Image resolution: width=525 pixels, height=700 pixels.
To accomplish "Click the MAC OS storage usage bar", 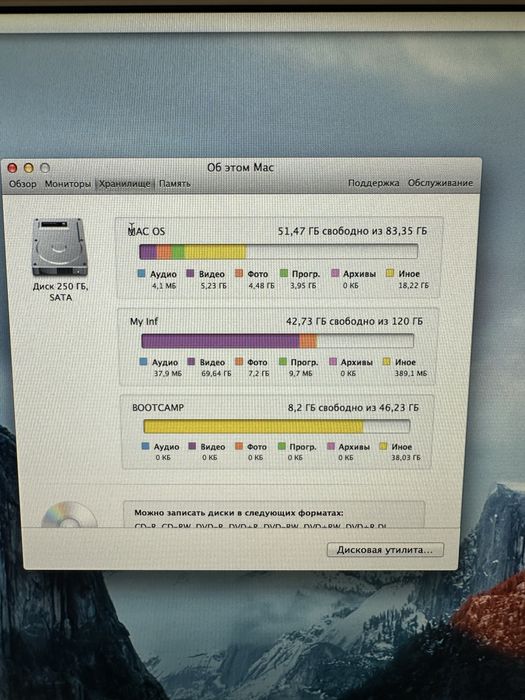I will click(279, 251).
